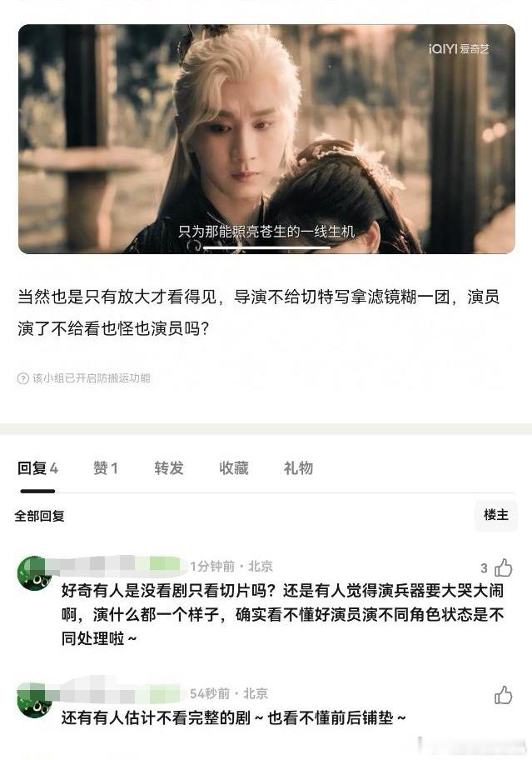Viewport: 532px width, 760px height.
Task: Open first commenter's green avatar
Action: click(x=33, y=572)
